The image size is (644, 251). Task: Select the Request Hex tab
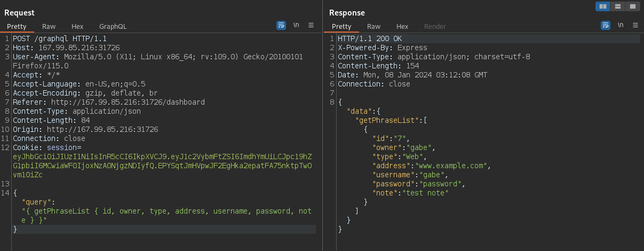(77, 26)
